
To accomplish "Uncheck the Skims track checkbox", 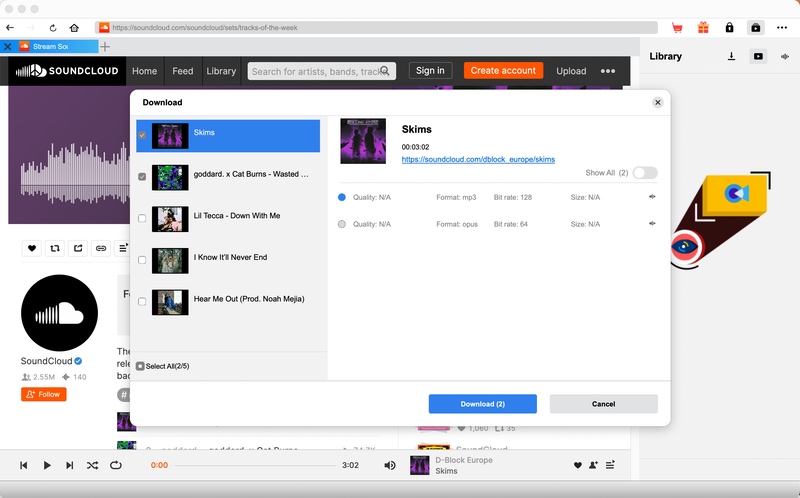I will click(x=142, y=135).
